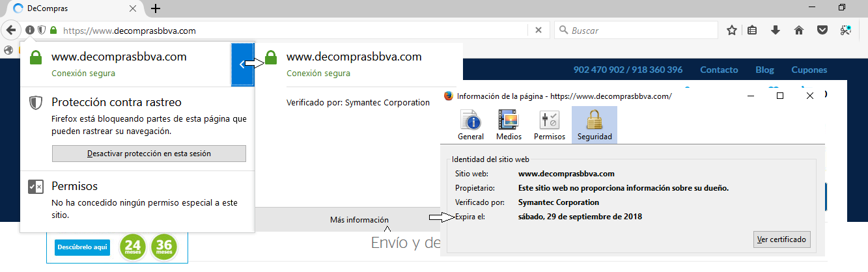Screen dimensions: 868x272
Task: Click Más información in the security panel
Action: tap(359, 220)
